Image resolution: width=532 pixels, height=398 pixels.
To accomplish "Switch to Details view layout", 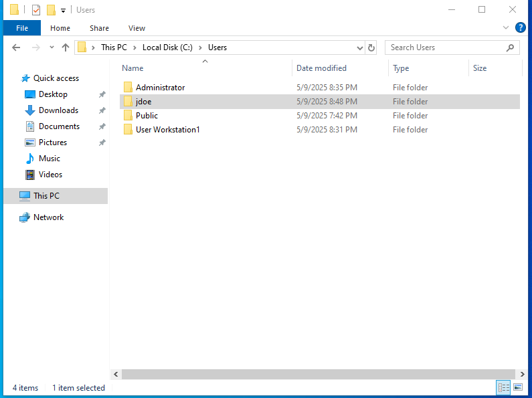I will tap(503, 387).
